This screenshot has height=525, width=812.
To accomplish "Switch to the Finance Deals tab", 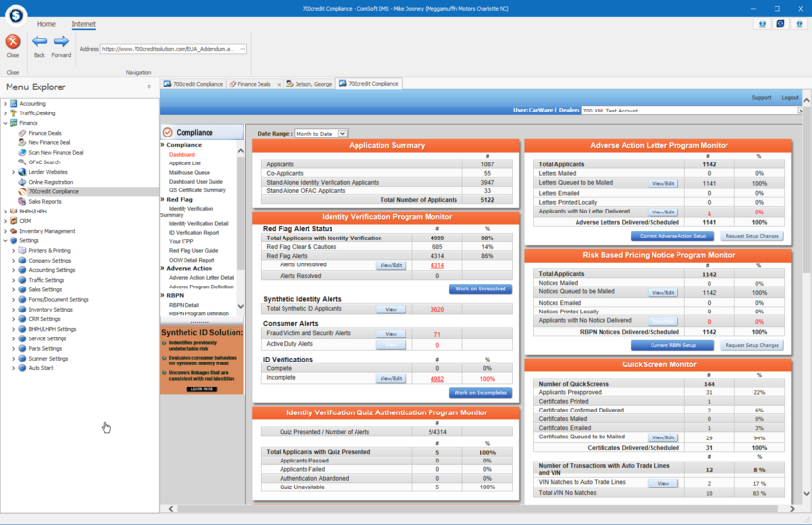I will (255, 84).
